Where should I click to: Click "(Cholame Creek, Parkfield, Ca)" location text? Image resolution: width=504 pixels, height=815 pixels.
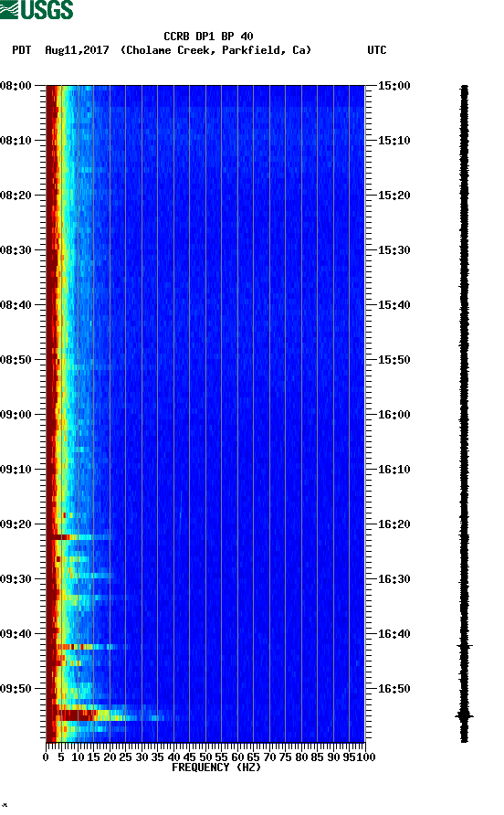coord(215,50)
